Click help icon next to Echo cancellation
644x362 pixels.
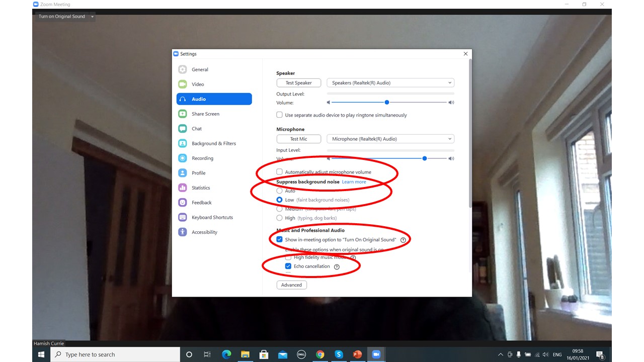[337, 266]
